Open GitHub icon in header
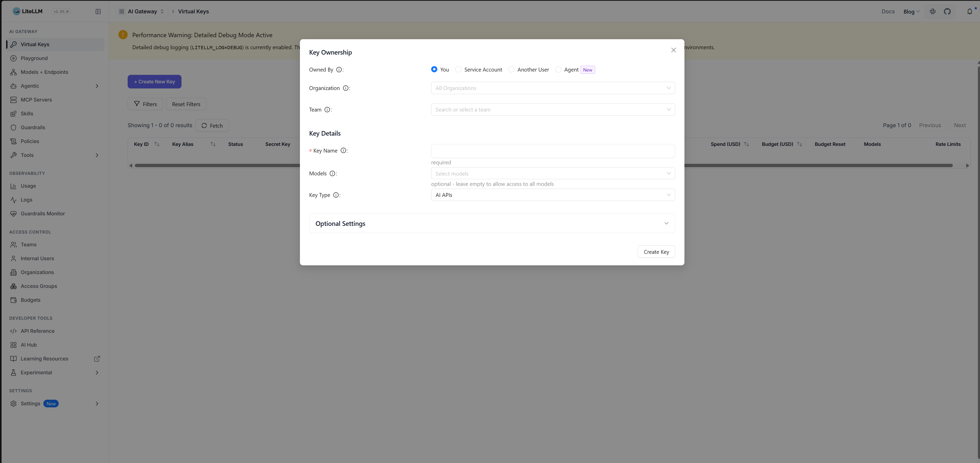The image size is (980, 463). (947, 12)
